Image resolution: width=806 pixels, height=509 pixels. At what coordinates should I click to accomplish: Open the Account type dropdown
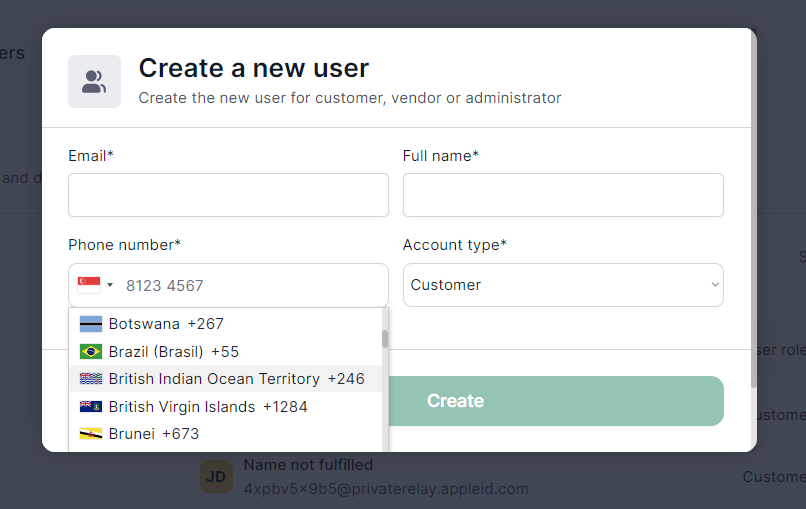tap(563, 285)
